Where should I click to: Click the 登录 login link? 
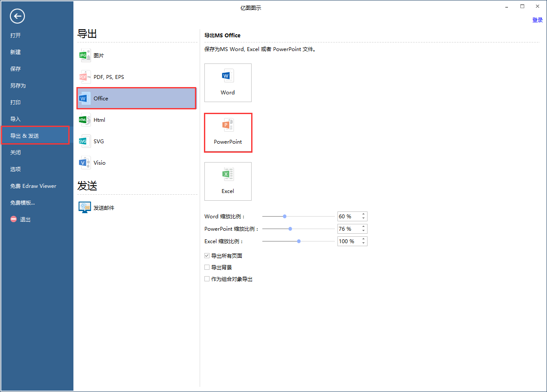[538, 20]
